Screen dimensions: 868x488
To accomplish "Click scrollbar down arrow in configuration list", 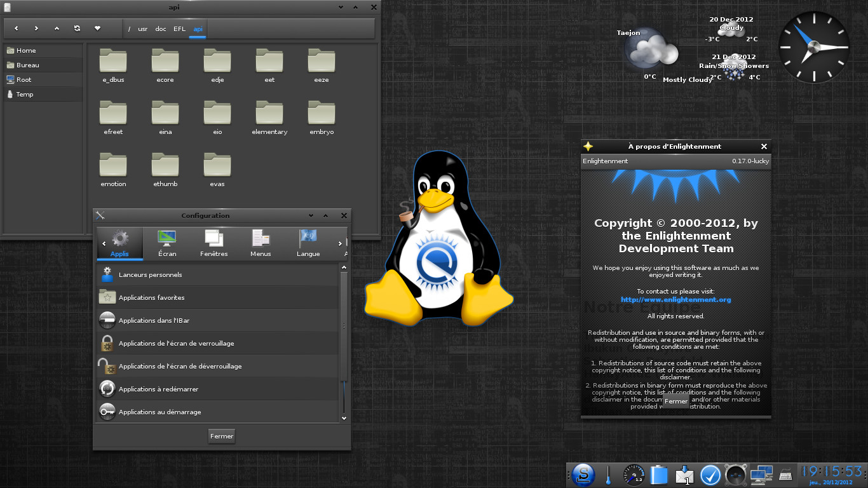I will [344, 418].
